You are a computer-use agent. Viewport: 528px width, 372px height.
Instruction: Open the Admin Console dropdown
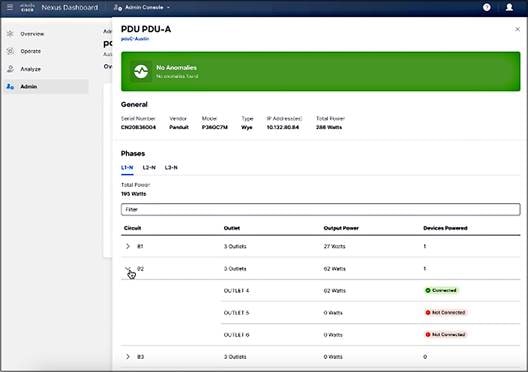click(x=141, y=7)
